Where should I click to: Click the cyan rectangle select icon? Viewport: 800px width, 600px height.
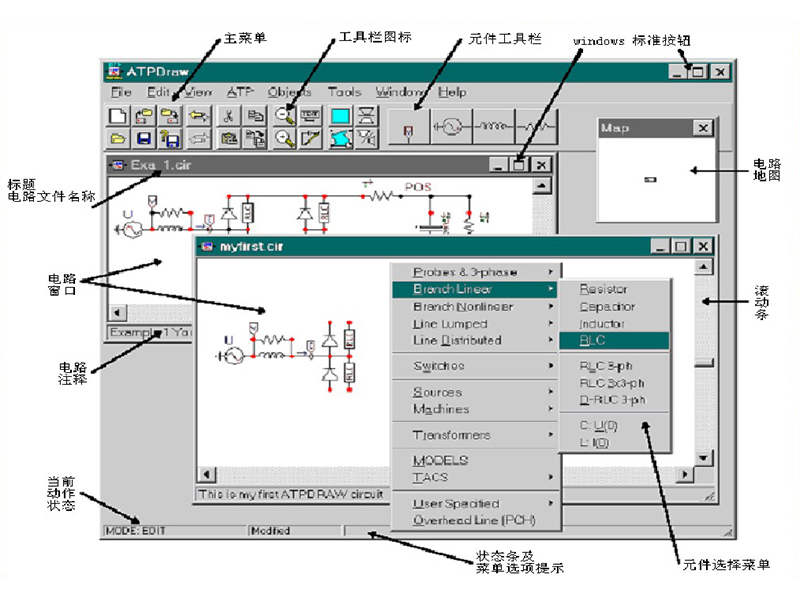(340, 116)
